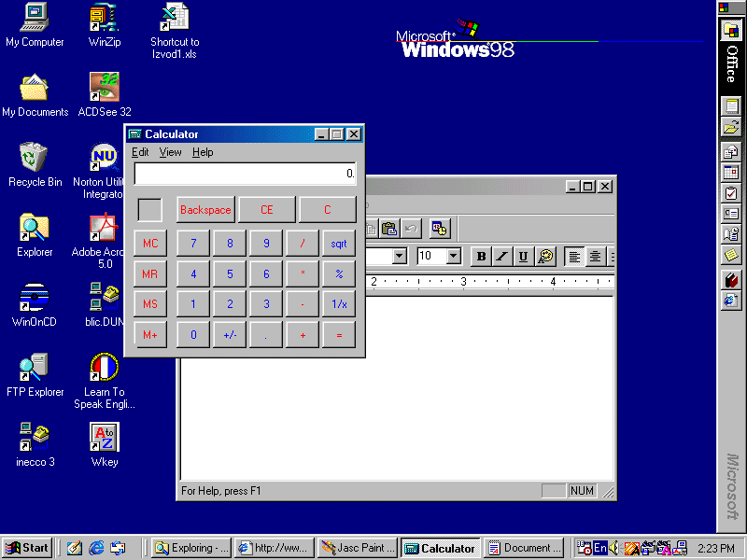This screenshot has height=560, width=747.
Task: Click the En language indicator in tray
Action: click(x=600, y=548)
